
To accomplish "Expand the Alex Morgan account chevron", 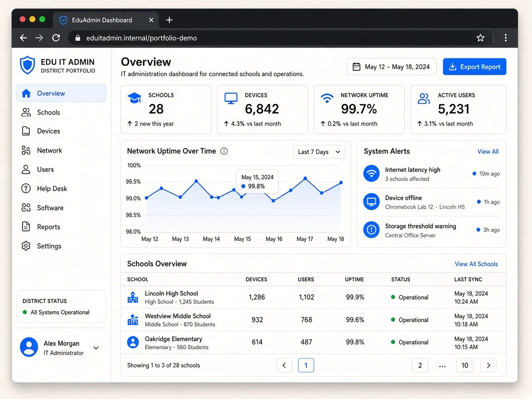I will pyautogui.click(x=96, y=348).
